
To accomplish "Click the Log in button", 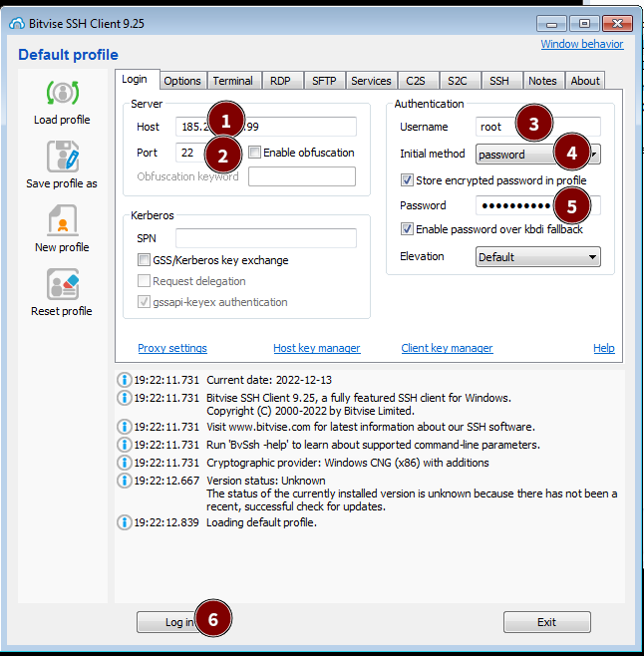I will coord(179,622).
